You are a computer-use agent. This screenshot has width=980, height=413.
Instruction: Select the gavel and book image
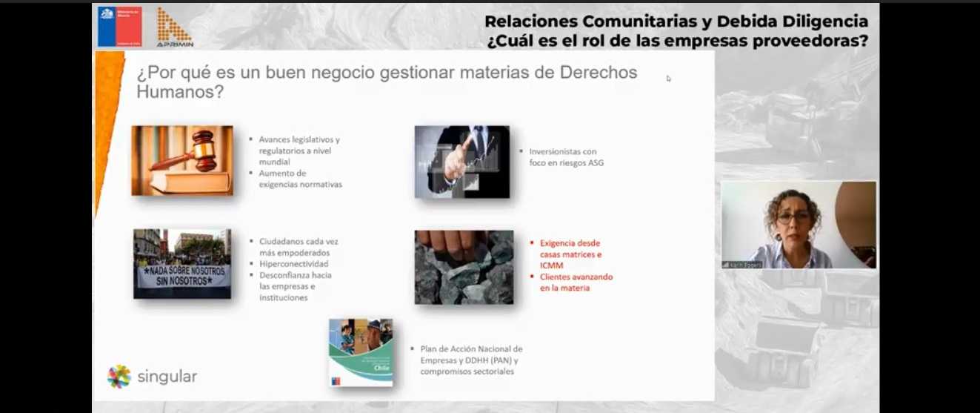pyautogui.click(x=182, y=160)
